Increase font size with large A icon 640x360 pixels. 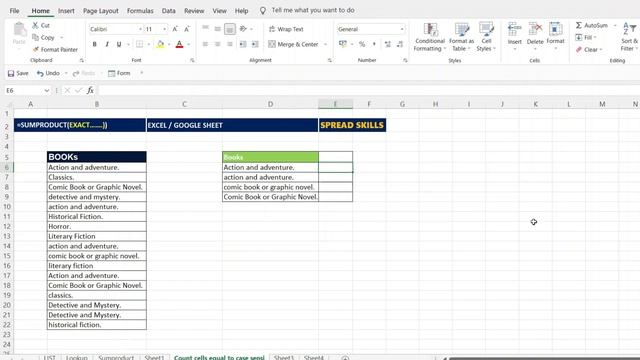(x=175, y=29)
